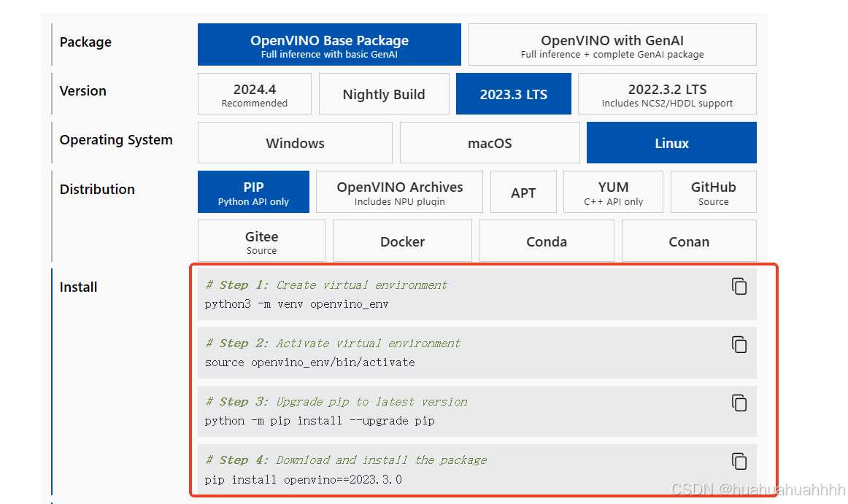
Task: Click the Install row label
Action: click(x=78, y=287)
